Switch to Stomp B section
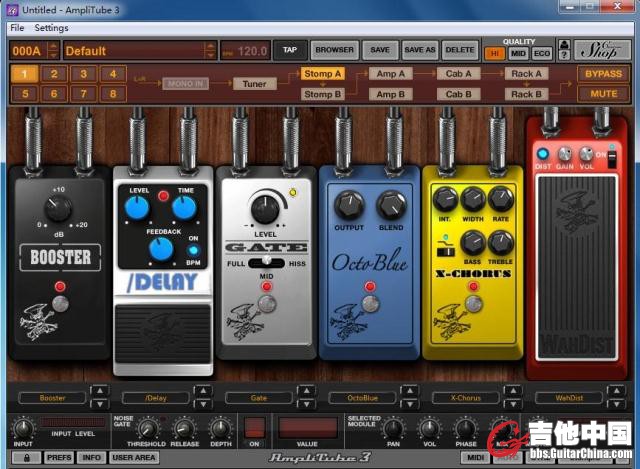 [322, 94]
